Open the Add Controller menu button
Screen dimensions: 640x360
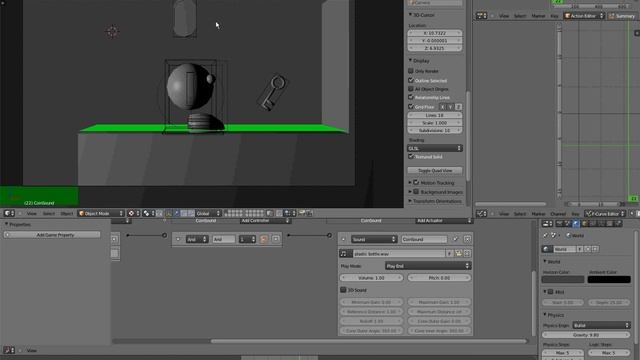coord(265,221)
